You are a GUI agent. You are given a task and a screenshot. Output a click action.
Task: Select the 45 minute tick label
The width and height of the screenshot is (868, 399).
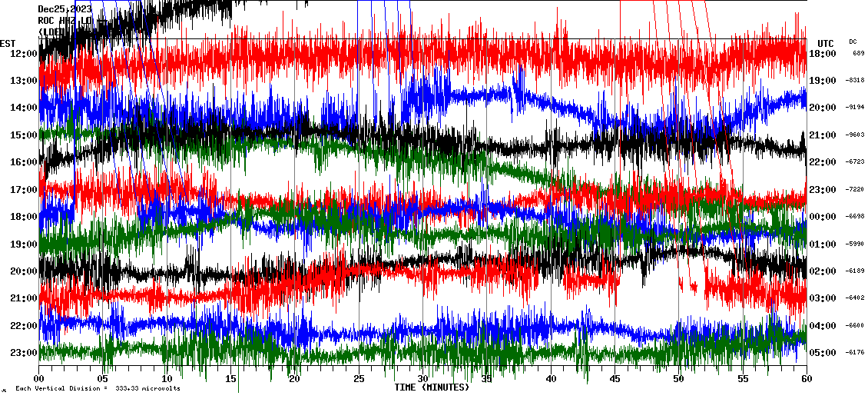point(615,379)
